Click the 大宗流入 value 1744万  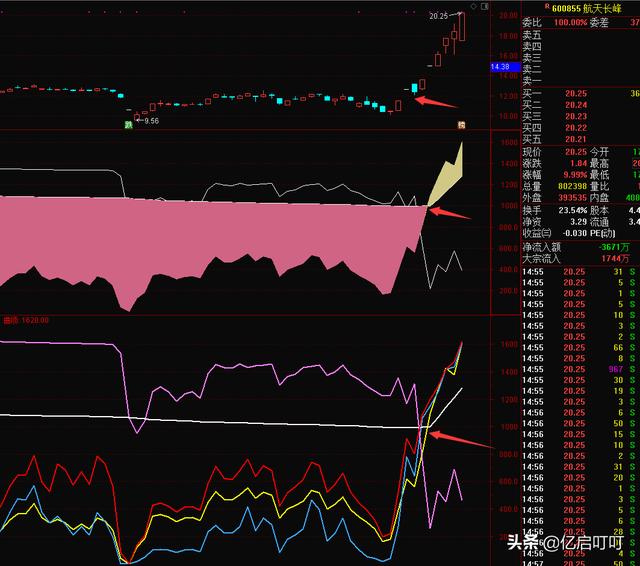(x=615, y=258)
